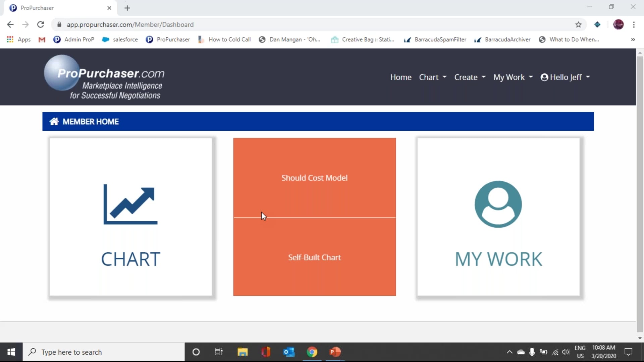The image size is (644, 362).
Task: Click the MY WORK tile label
Action: coord(498,259)
